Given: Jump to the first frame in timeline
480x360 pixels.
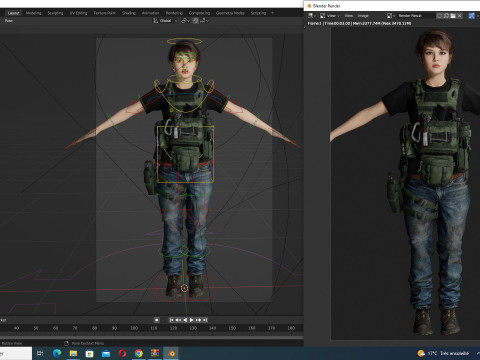Looking at the screenshot, I should 171,320.
